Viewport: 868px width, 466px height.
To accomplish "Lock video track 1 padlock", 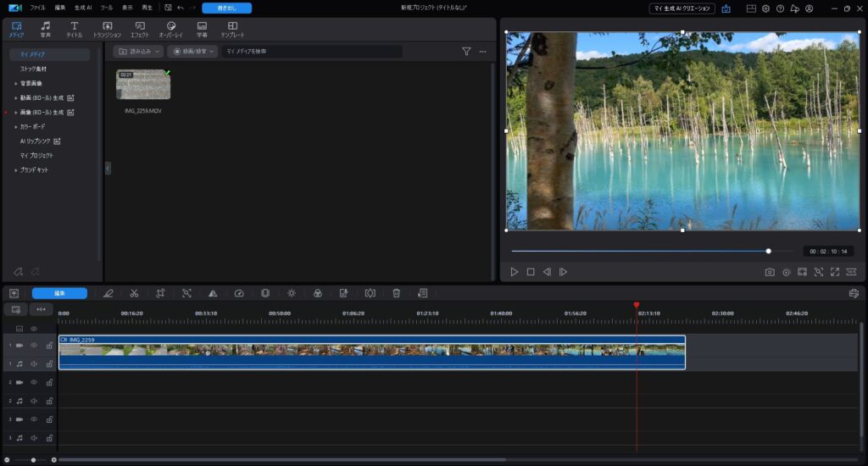I will click(49, 346).
